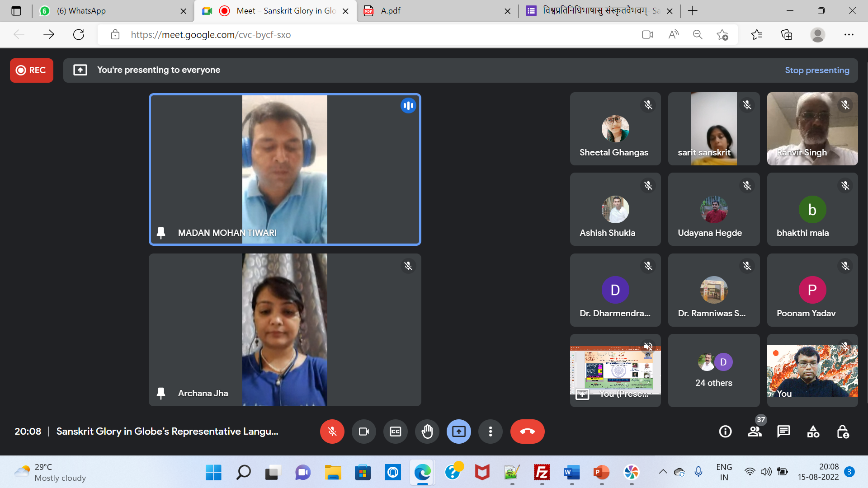Click the browser address bar URL
Screen dimensions: 868x488
point(211,35)
